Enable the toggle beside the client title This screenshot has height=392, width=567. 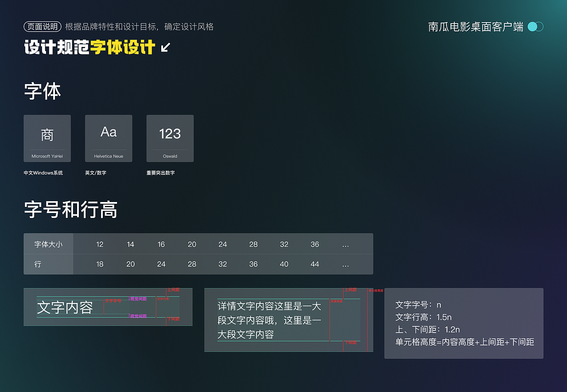click(x=535, y=27)
